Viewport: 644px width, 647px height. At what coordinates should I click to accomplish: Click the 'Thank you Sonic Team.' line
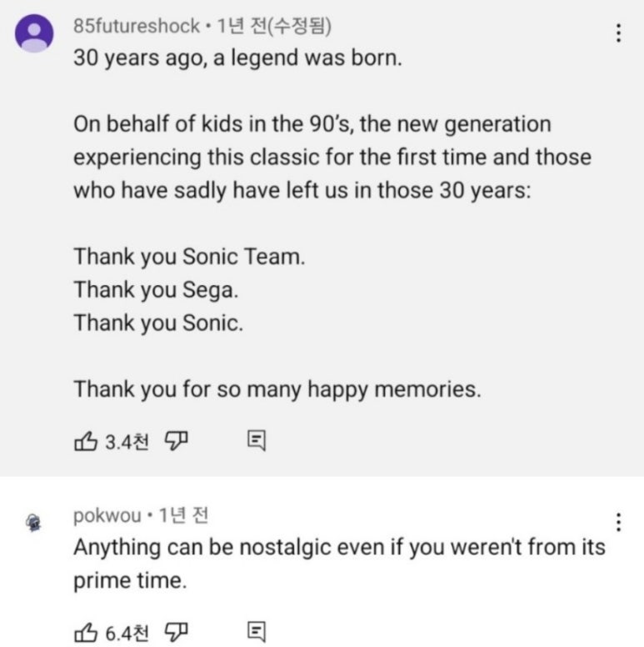189,257
